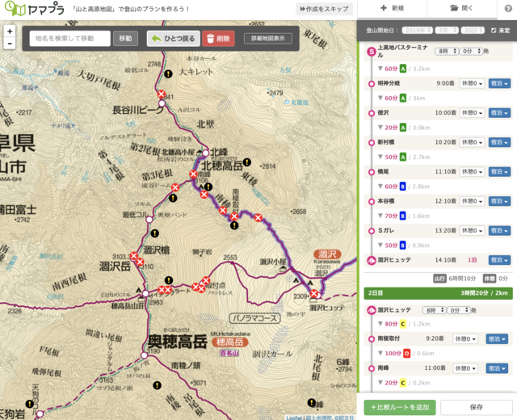Zoom out the map with minus button
Image resolution: width=517 pixels, height=420 pixels.
click(10, 43)
